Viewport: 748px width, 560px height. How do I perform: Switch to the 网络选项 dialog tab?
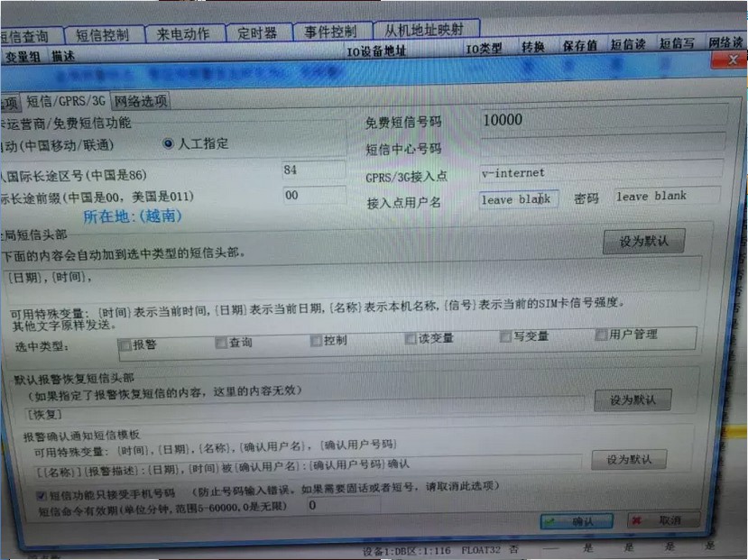(x=141, y=101)
